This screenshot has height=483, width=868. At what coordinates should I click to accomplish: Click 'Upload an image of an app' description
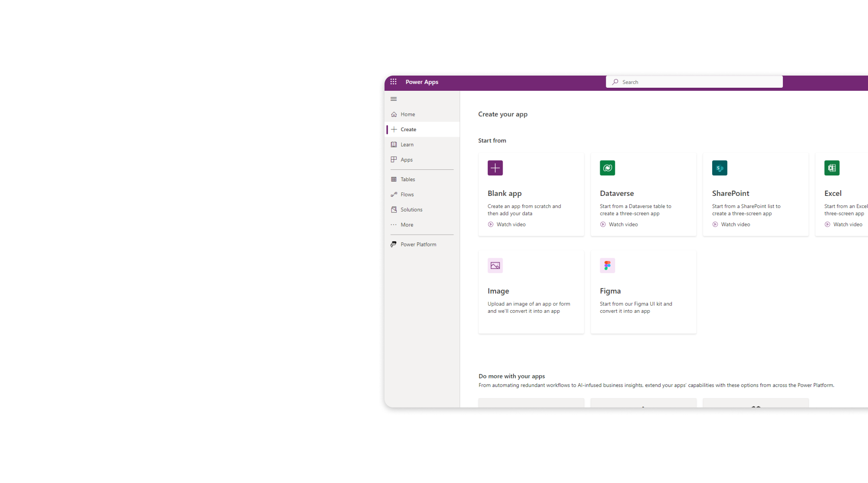[529, 308]
